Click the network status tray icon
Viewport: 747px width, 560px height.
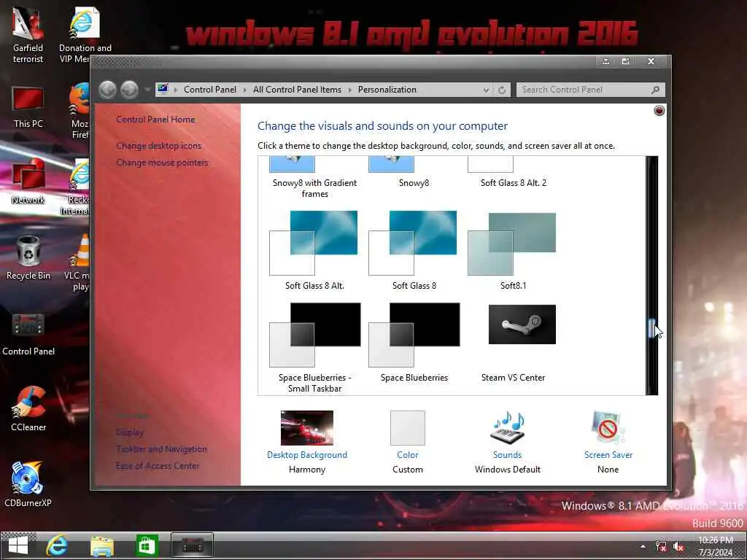click(660, 546)
